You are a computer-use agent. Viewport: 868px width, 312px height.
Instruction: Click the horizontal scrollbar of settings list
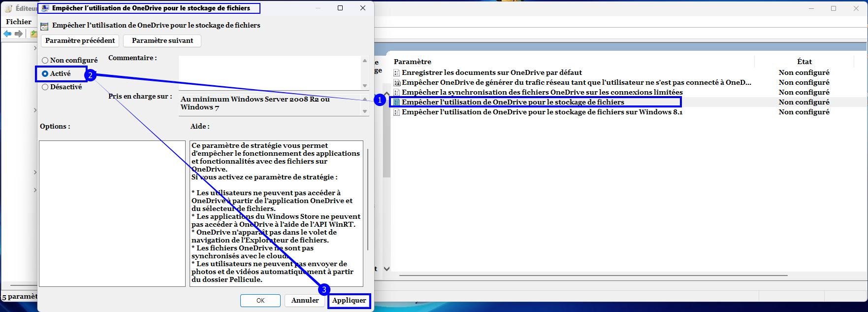tap(593, 275)
